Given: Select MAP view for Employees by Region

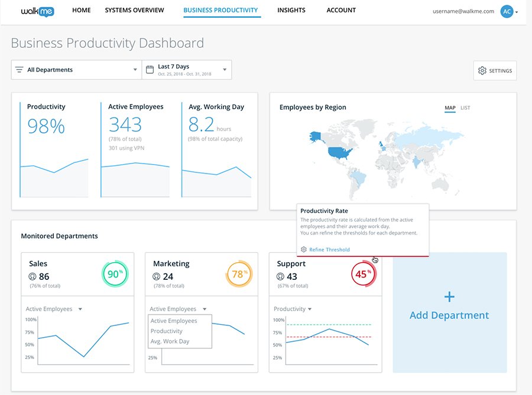Looking at the screenshot, I should coord(450,108).
